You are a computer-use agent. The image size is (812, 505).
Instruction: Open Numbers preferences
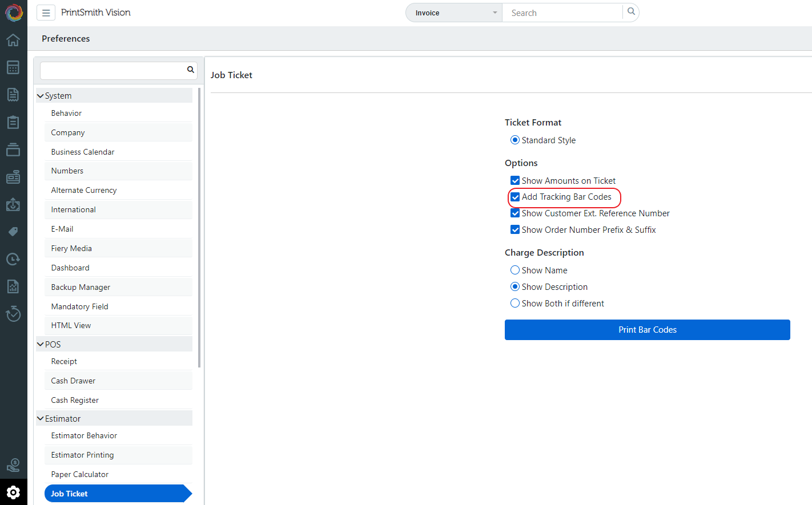[x=118, y=171]
